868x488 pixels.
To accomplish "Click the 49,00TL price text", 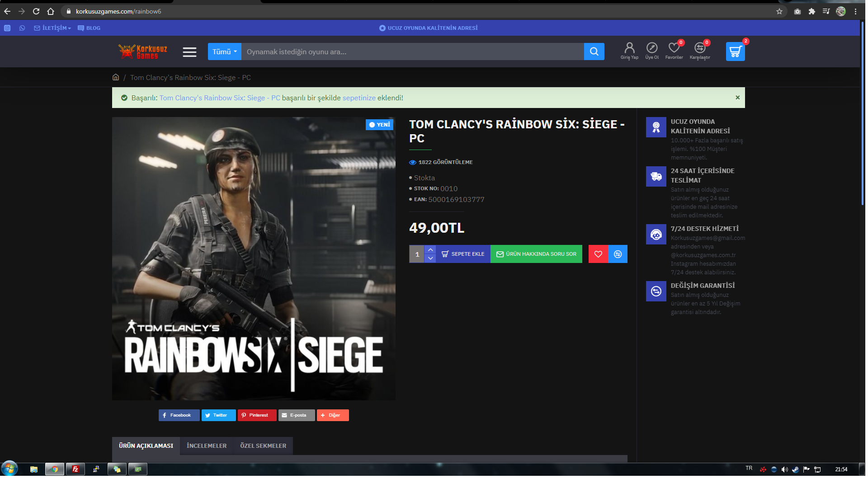I will pos(437,228).
